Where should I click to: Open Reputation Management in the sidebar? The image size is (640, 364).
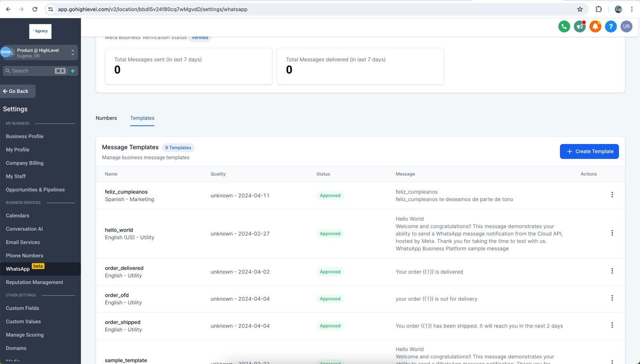(x=34, y=282)
